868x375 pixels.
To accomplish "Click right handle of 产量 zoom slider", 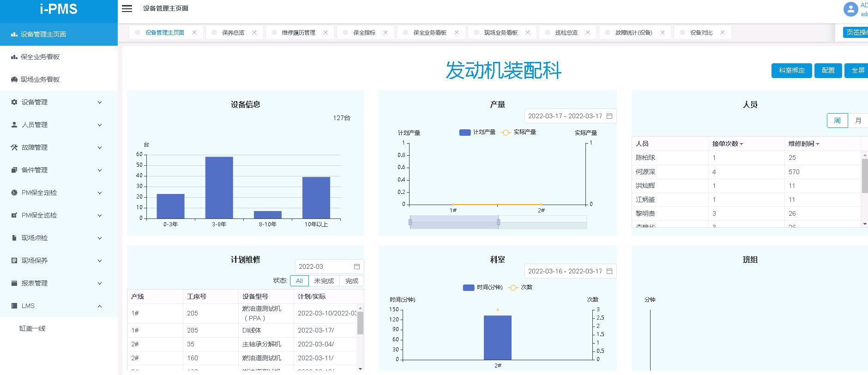I will [x=498, y=222].
